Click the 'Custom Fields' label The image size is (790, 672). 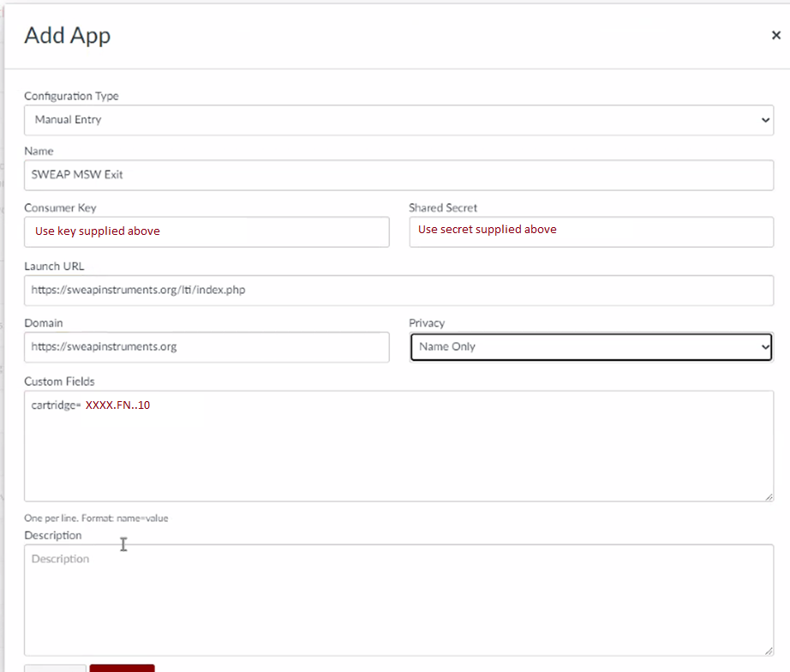pos(59,381)
